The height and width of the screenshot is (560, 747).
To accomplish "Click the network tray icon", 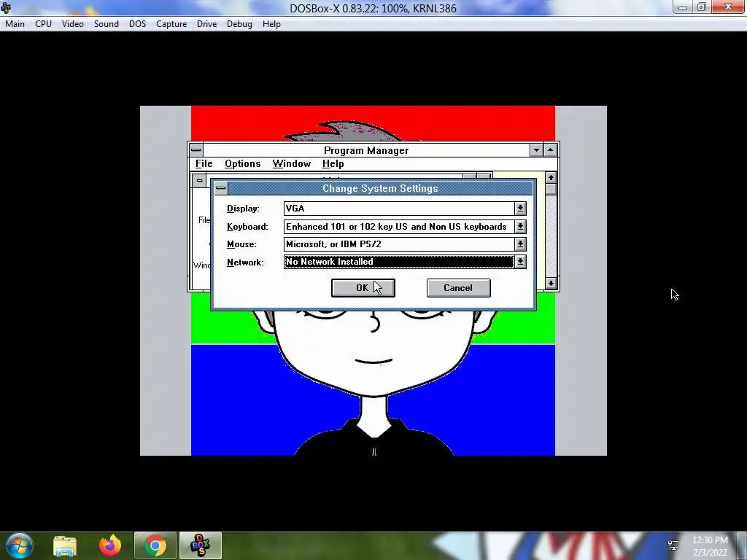I will pos(673,545).
